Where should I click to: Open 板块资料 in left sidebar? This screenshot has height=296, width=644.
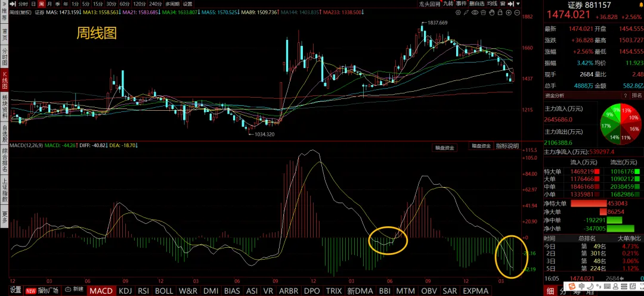(x=5, y=107)
